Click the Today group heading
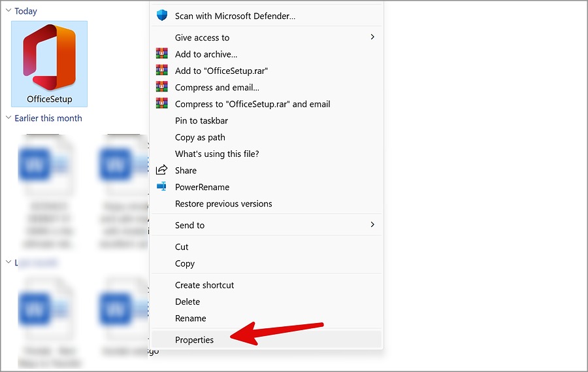Screen dimensions: 588x372 pos(25,11)
